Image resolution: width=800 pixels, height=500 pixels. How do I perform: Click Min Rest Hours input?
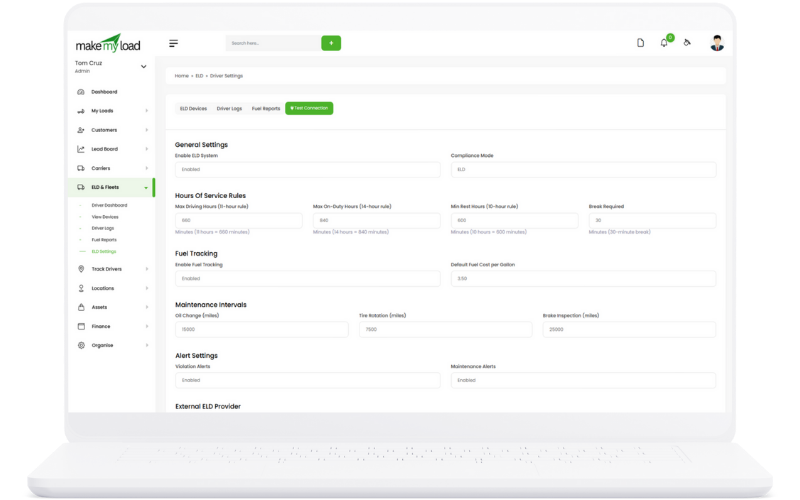tap(514, 220)
